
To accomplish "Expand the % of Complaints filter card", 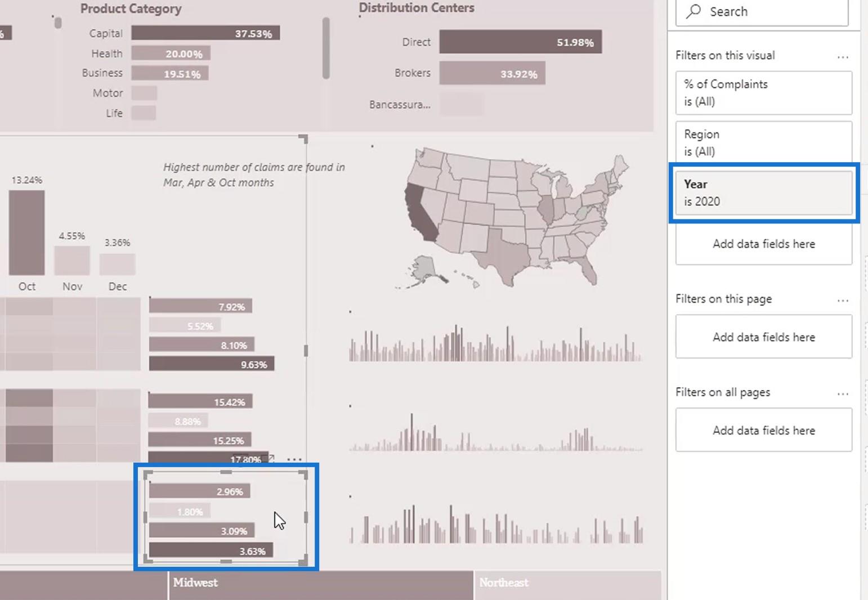I will tap(764, 93).
